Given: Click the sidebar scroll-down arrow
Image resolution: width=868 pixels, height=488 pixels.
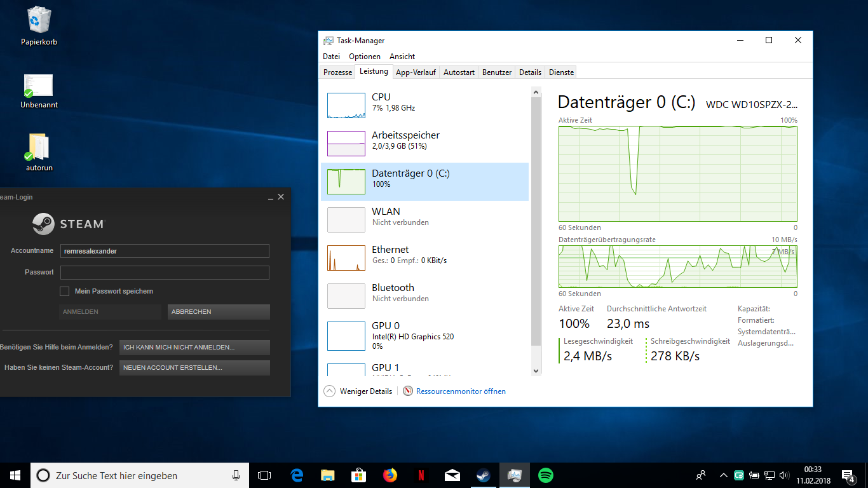Looking at the screenshot, I should pyautogui.click(x=536, y=370).
